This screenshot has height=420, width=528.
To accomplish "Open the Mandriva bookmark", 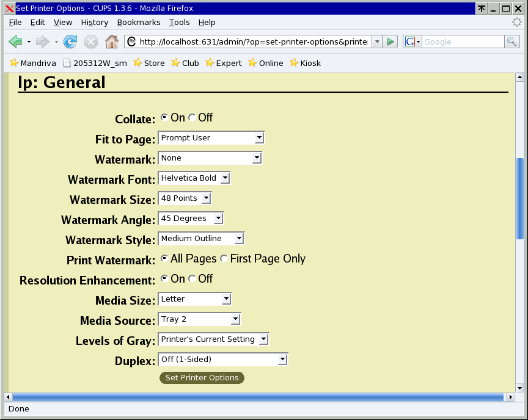I will pos(33,63).
